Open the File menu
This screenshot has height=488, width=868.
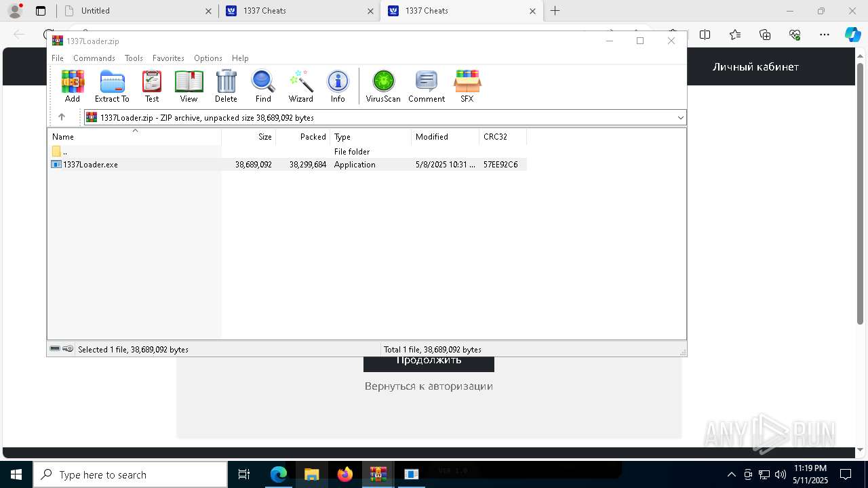(x=58, y=58)
